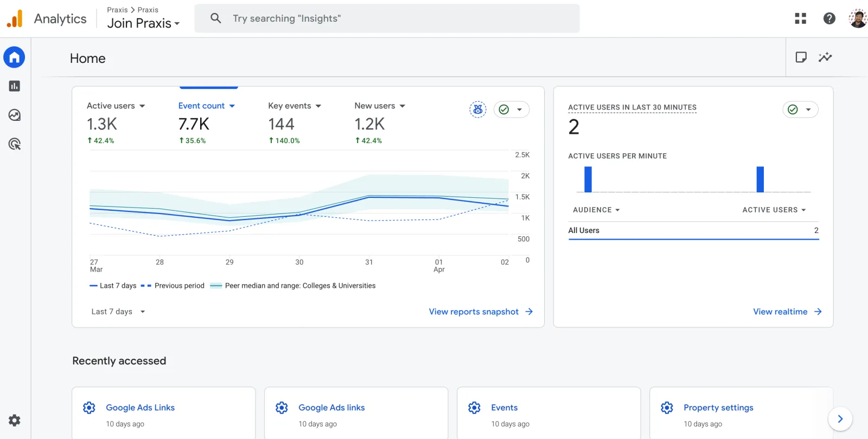The height and width of the screenshot is (439, 868).
Task: Click the Praxis account breadcrumb
Action: tap(117, 10)
